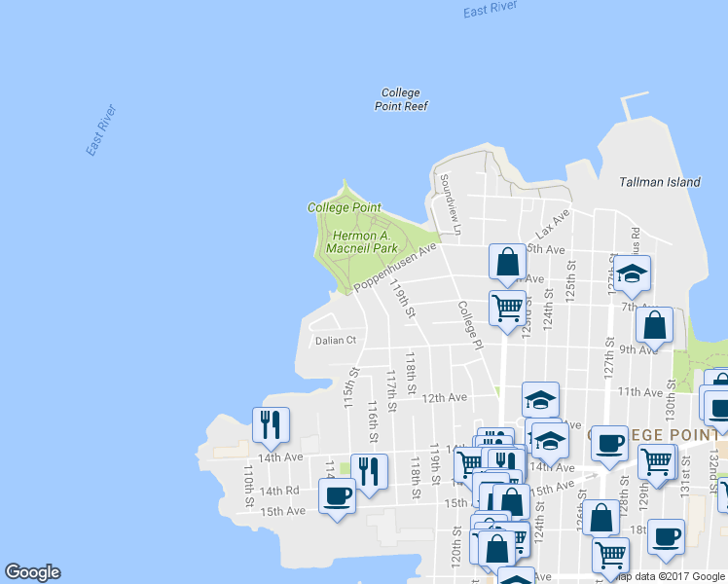The image size is (728, 584).
Task: Click the Map data ©2017 Google attribution
Action: pyautogui.click(x=671, y=576)
